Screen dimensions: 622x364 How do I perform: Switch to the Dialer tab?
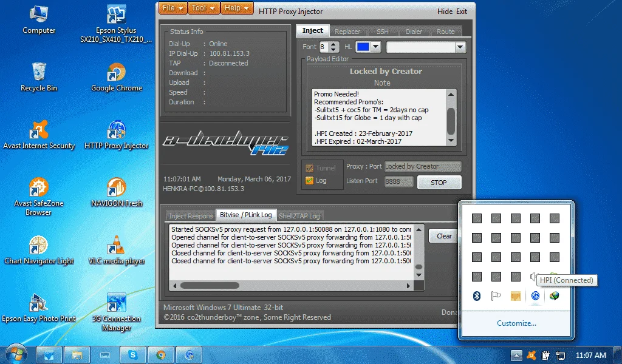[x=414, y=32]
